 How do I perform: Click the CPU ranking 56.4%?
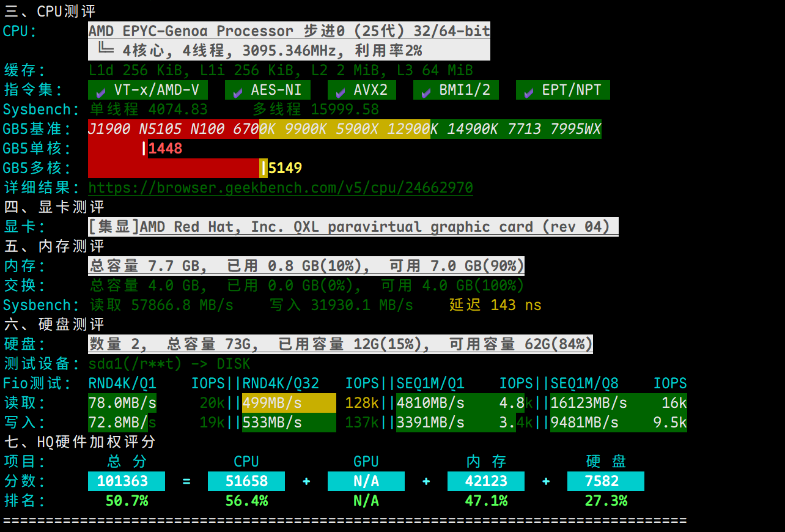pyautogui.click(x=246, y=501)
